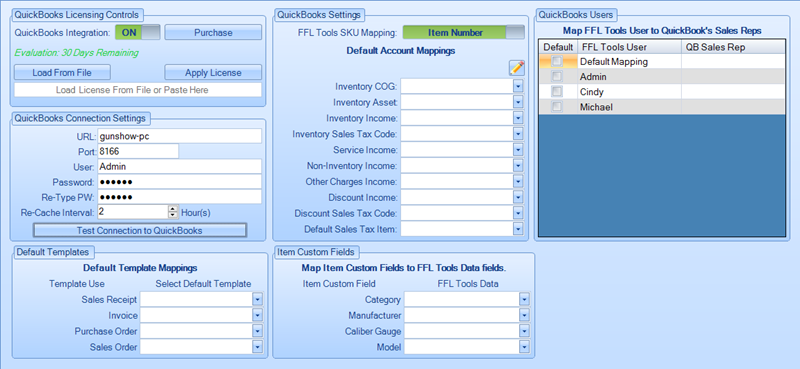Toggle the QuickBooks Integration ON switch
800x369 pixels.
(x=138, y=32)
